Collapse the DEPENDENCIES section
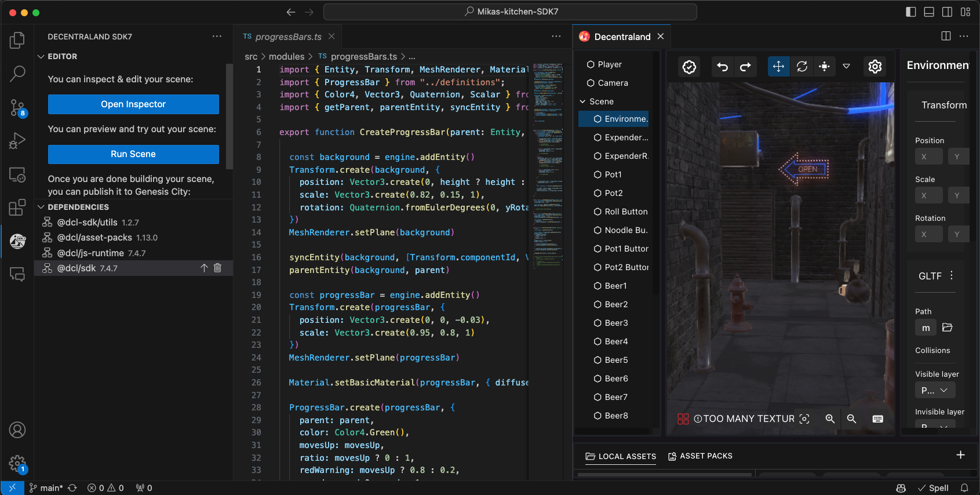 click(41, 207)
